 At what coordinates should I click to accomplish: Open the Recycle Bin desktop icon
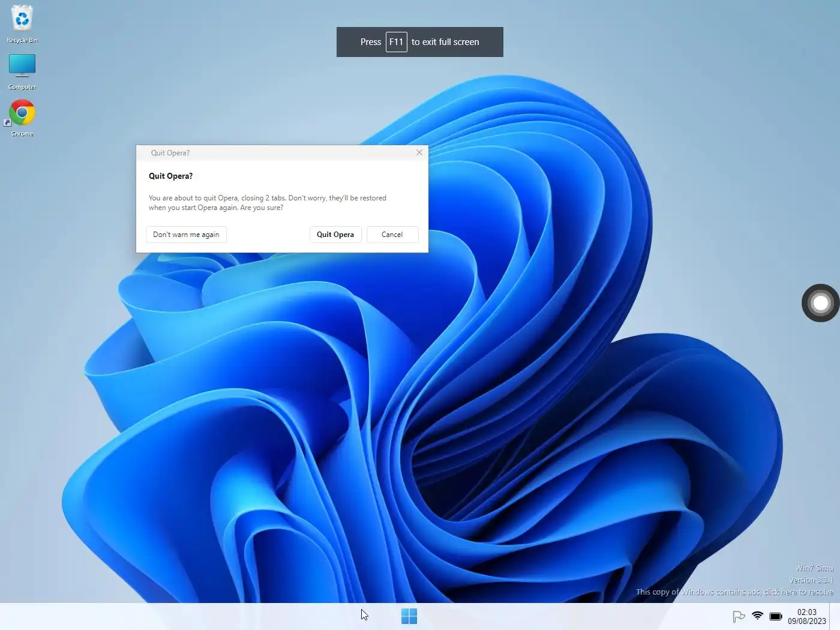(22, 24)
